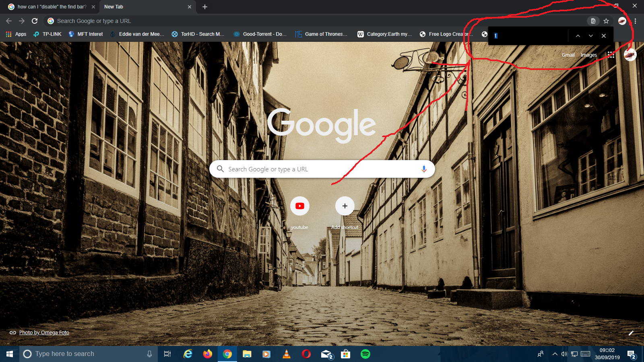Launch Opera browser from taskbar

pos(306,354)
